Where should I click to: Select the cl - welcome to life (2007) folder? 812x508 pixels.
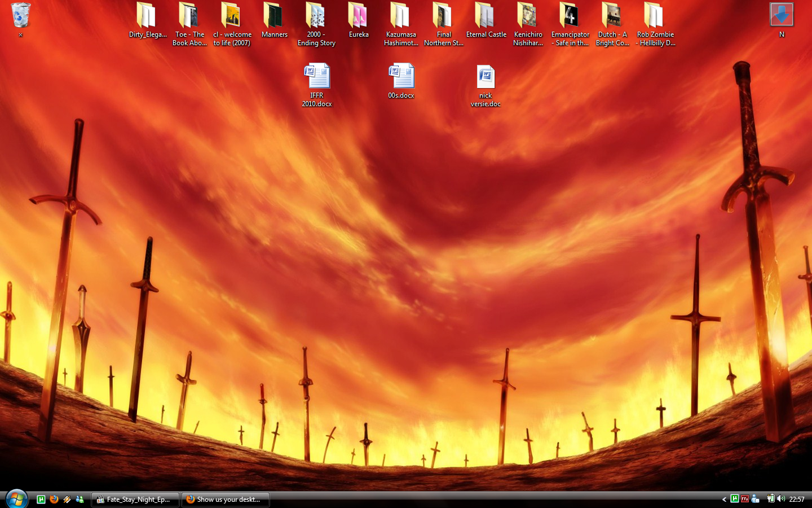click(232, 24)
